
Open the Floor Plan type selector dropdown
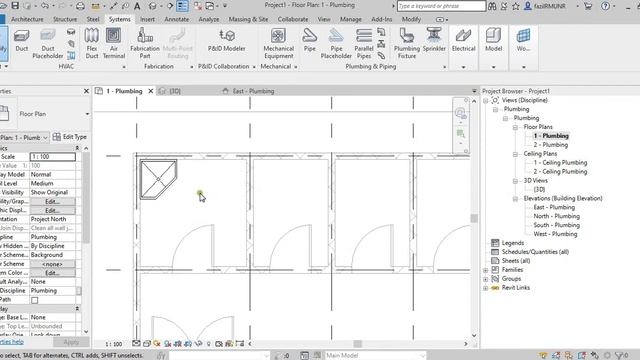click(x=87, y=114)
